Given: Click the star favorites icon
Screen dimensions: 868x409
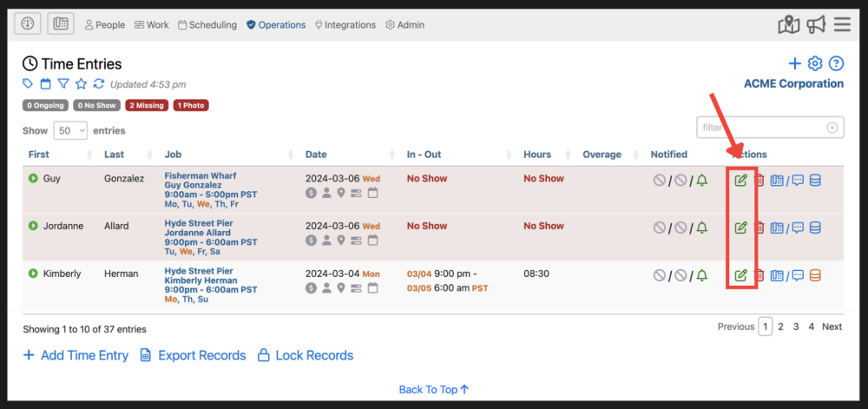Looking at the screenshot, I should [x=81, y=84].
